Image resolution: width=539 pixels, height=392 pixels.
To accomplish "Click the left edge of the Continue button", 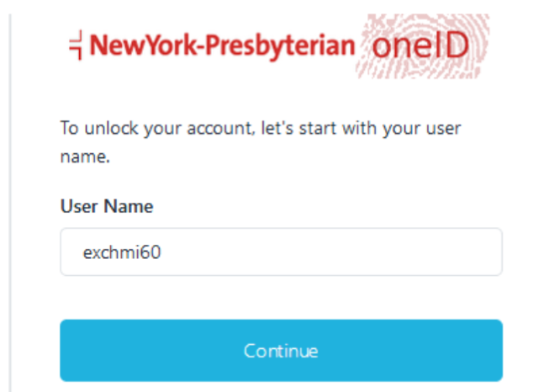I will 69,350.
